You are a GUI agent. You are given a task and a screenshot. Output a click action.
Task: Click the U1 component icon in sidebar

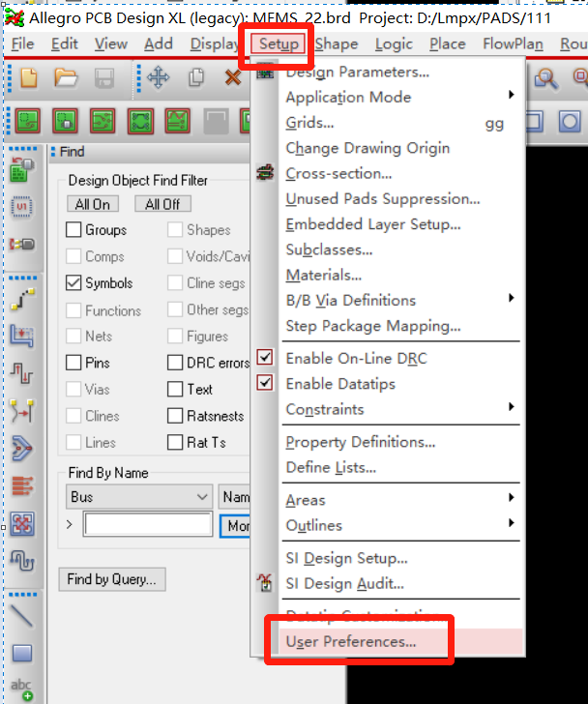click(21, 207)
